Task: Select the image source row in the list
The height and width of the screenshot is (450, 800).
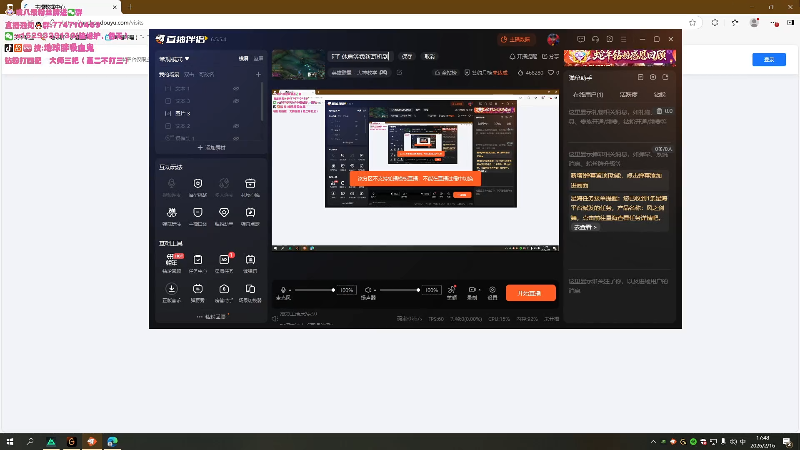Action: 210,113
